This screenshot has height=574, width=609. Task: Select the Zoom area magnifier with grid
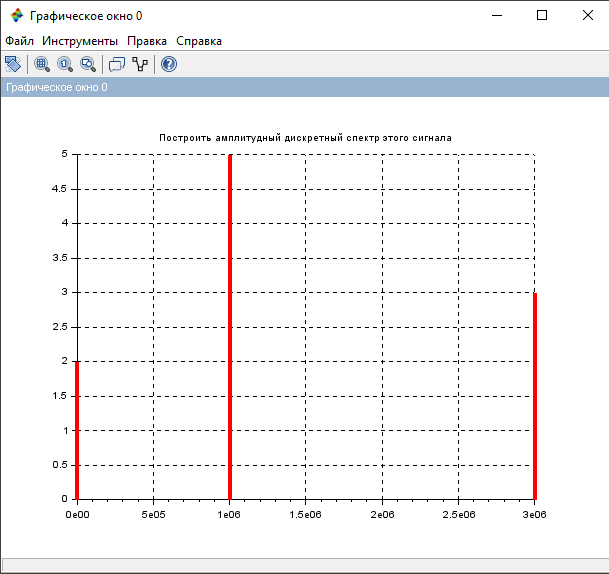(x=42, y=64)
